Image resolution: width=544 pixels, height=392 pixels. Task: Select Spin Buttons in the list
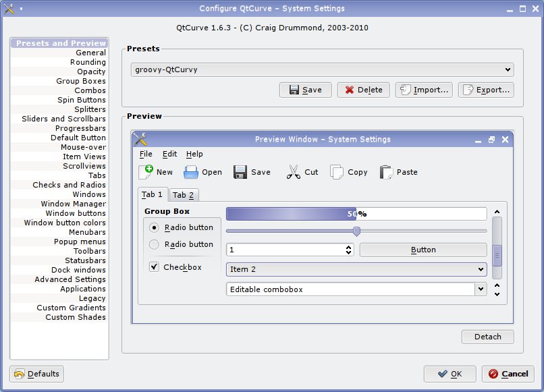point(59,100)
